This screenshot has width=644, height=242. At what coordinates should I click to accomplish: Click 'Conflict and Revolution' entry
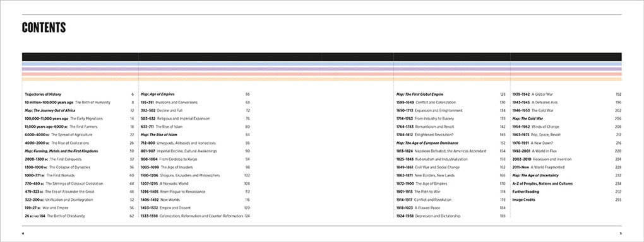pyautogui.click(x=433, y=200)
